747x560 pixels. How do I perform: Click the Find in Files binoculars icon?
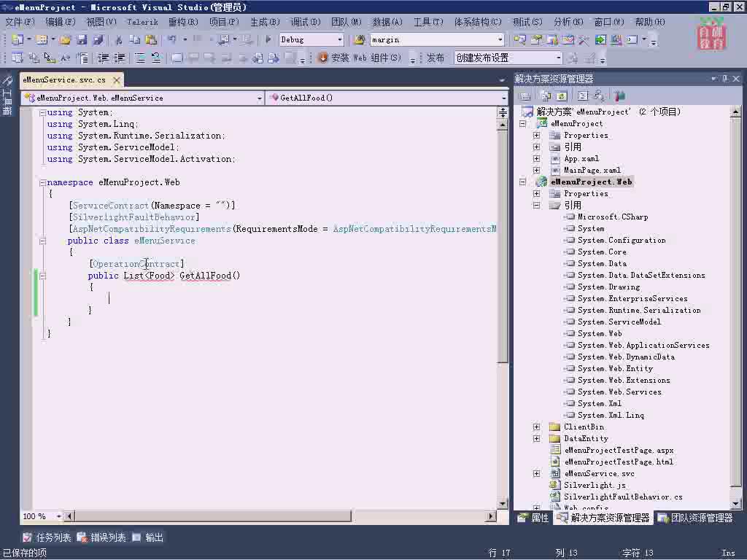[x=359, y=39]
